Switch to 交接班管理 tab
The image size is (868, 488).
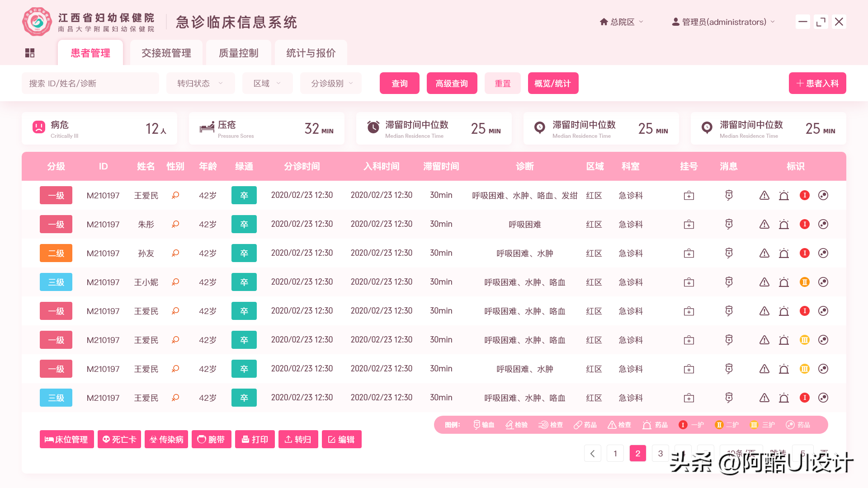click(166, 53)
